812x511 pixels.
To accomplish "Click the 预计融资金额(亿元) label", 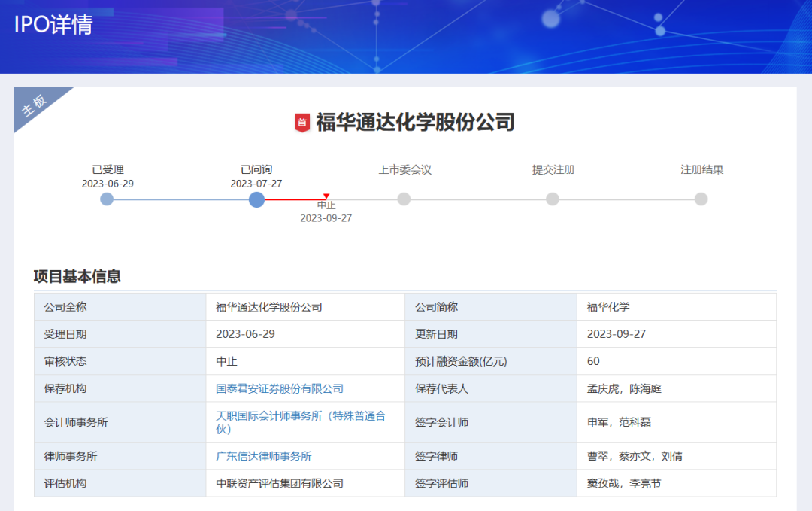I will pos(461,362).
